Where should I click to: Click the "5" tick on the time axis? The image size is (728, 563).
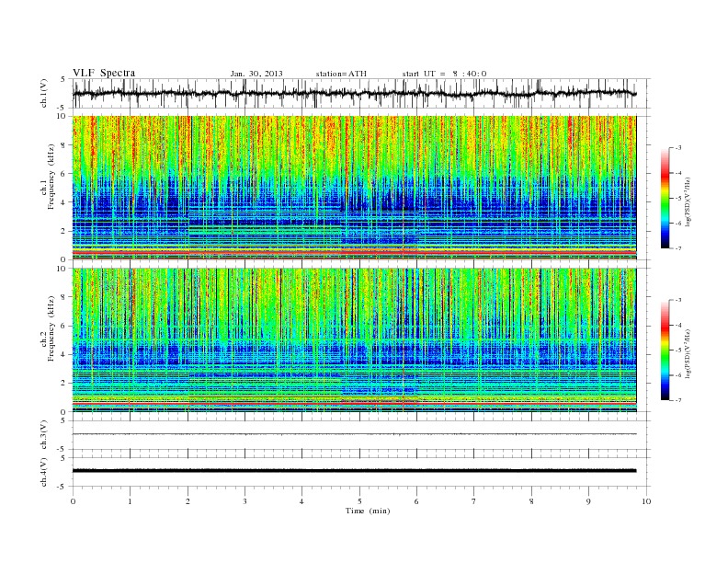(x=359, y=501)
